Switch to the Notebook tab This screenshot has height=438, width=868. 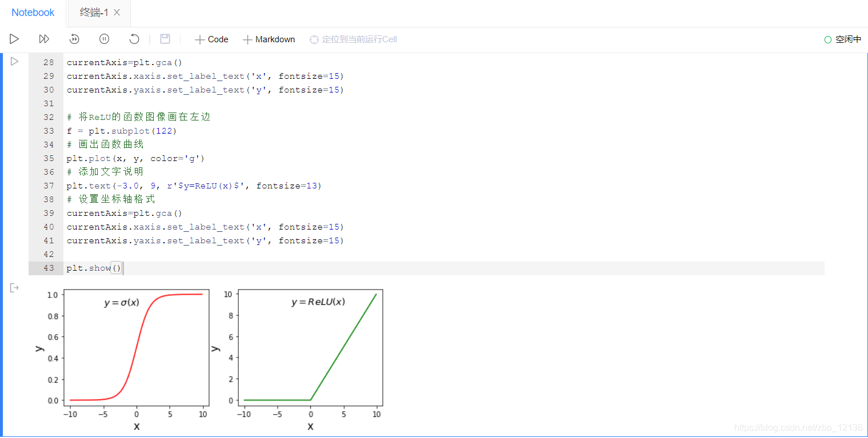point(33,13)
